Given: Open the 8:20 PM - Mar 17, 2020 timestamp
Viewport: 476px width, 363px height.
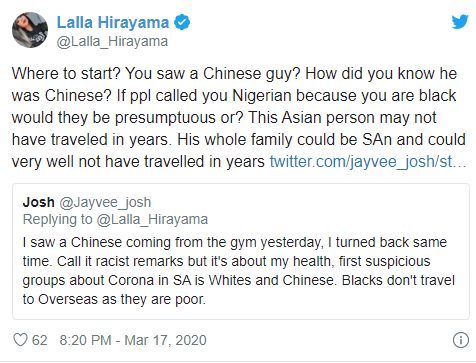Looking at the screenshot, I should click(133, 340).
